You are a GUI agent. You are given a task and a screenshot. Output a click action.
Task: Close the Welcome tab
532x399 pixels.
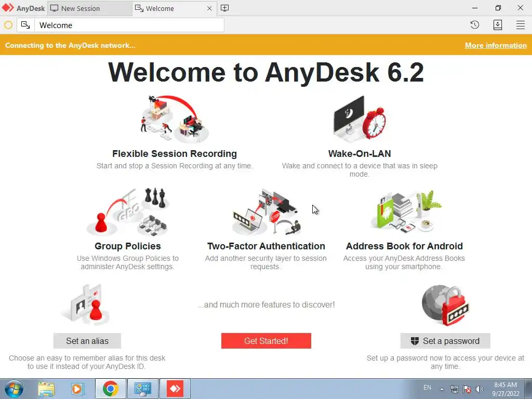click(x=209, y=8)
